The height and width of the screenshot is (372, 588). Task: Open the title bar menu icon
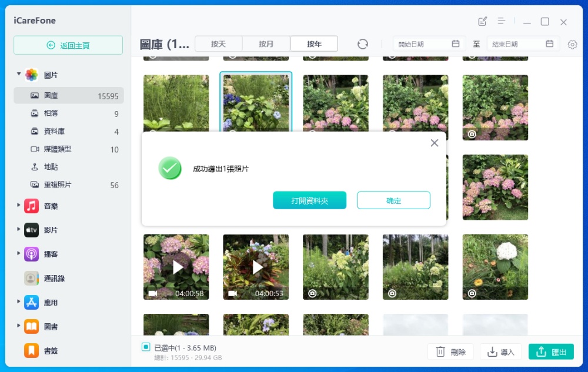pos(501,21)
